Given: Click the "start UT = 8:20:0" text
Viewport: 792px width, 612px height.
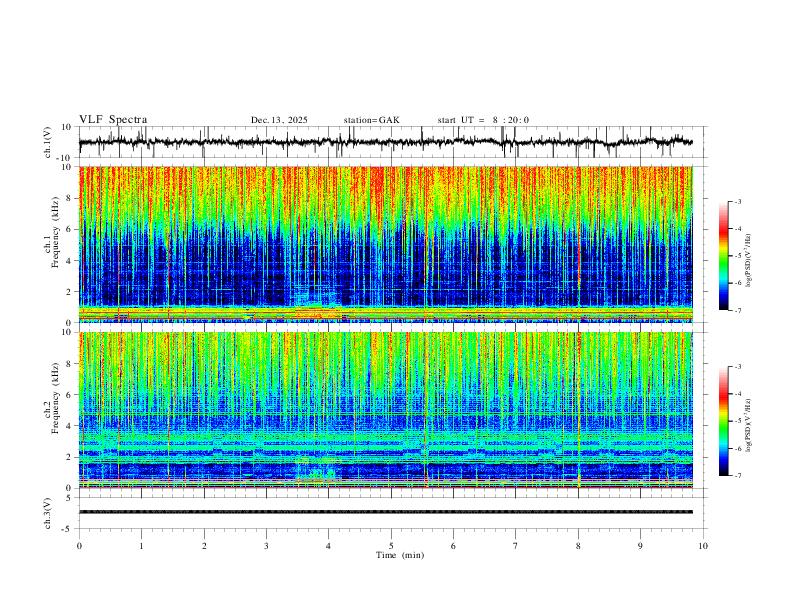Looking at the screenshot, I should [x=483, y=120].
